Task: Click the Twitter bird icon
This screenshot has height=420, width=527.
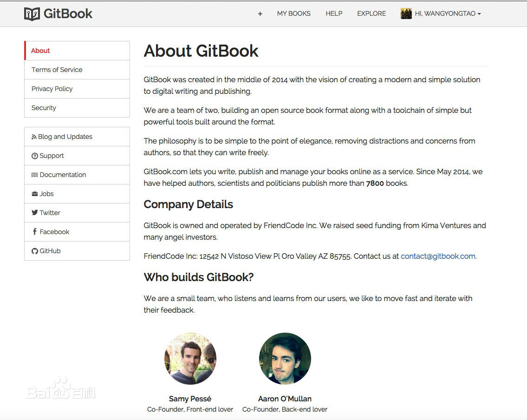Action: pos(35,212)
